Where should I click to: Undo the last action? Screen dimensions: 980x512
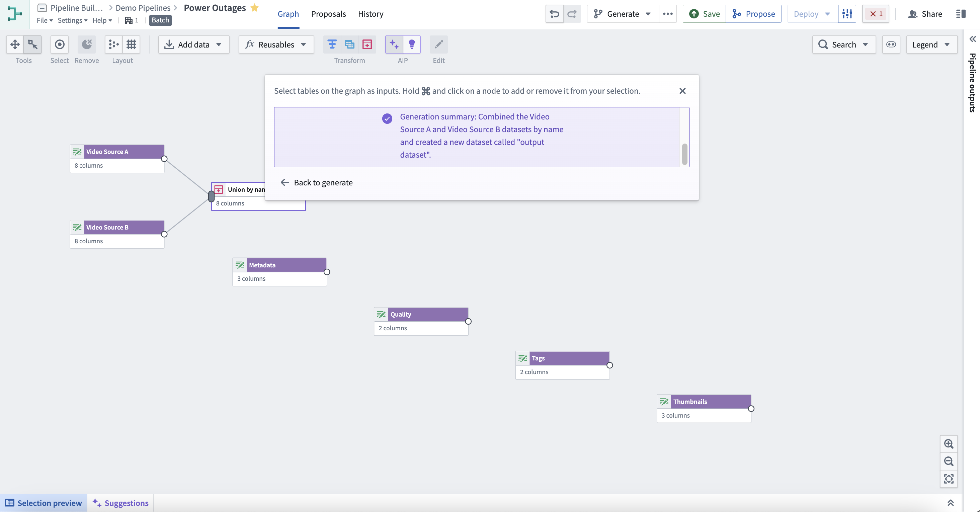[x=554, y=14]
